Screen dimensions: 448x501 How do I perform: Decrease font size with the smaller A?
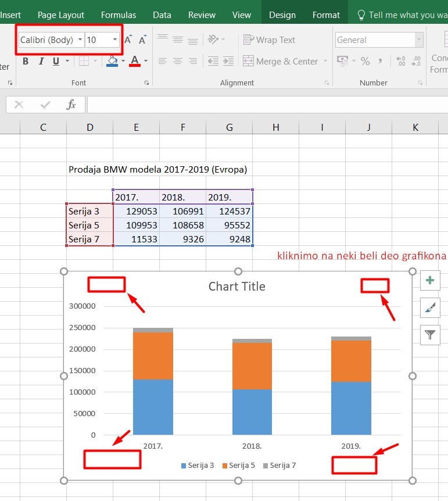(x=142, y=40)
